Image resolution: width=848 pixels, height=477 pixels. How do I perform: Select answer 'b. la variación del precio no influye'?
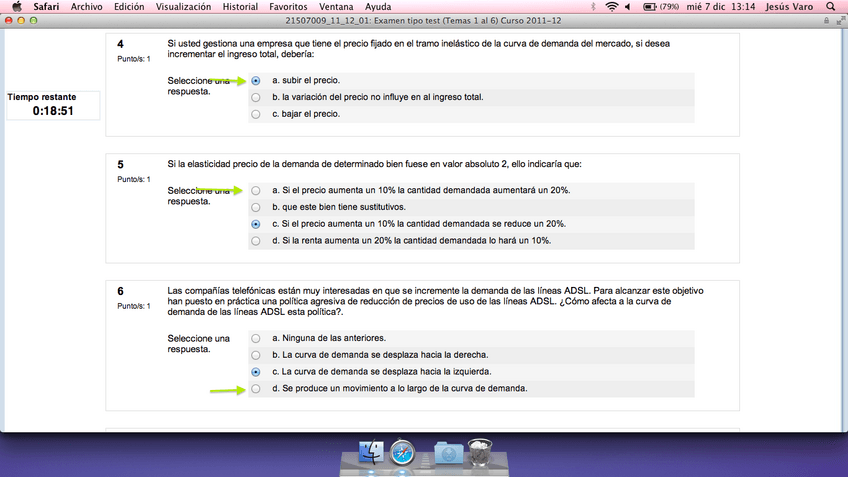(257, 97)
